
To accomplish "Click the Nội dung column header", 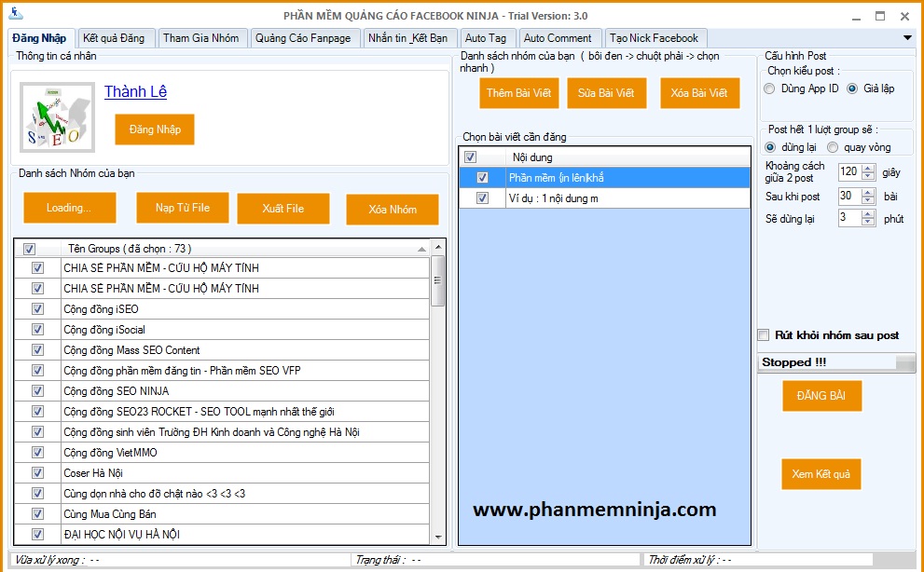I will point(628,157).
